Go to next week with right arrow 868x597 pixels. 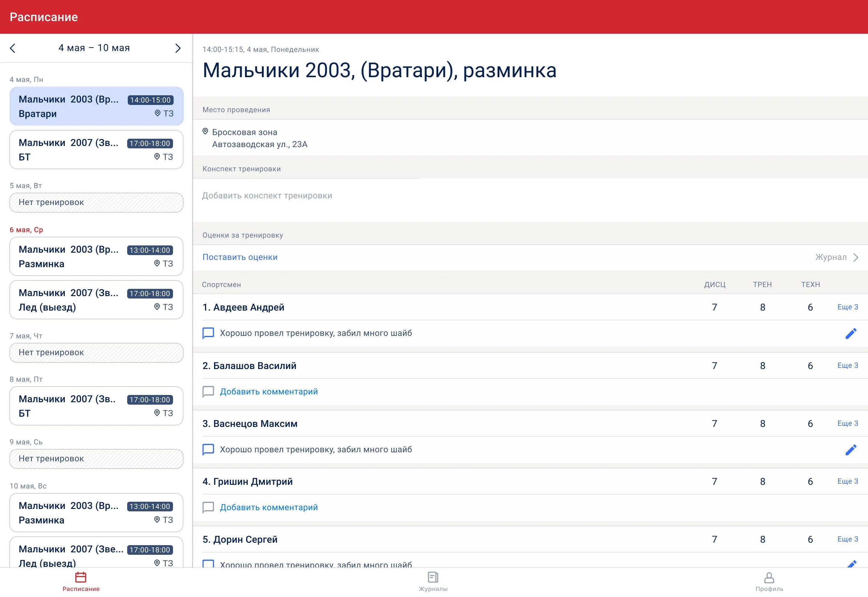point(178,48)
